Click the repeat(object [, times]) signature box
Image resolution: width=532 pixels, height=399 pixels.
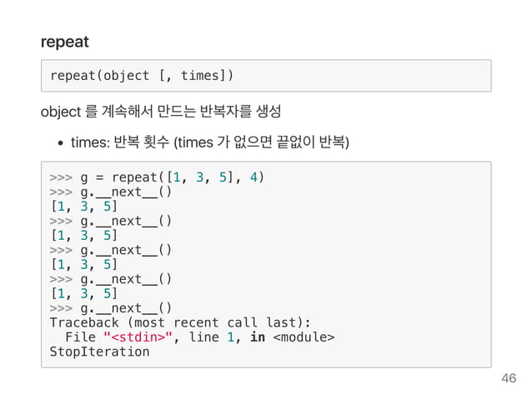[265, 76]
